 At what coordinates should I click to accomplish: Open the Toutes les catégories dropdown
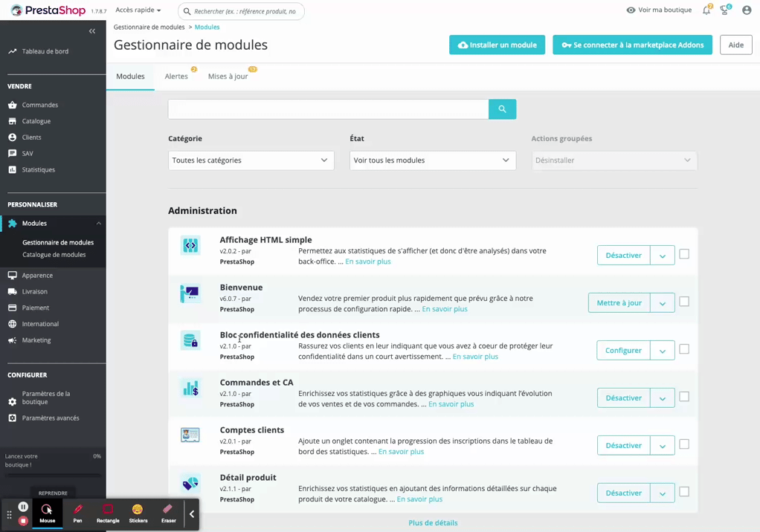pos(251,160)
